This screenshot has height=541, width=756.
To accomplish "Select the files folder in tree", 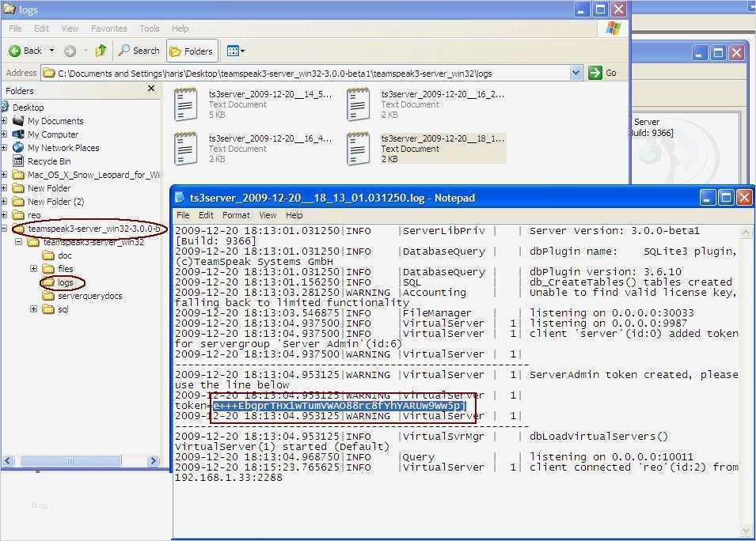I will coord(66,269).
